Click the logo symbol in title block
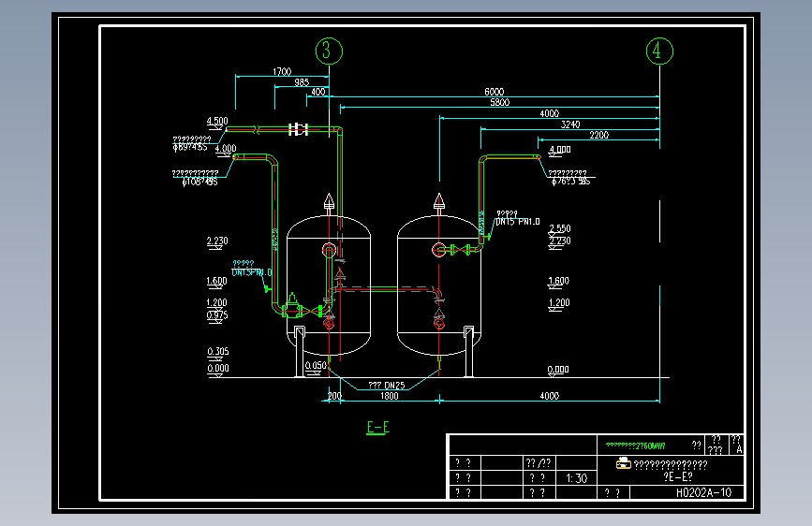Image resolution: width=812 pixels, height=526 pixels. click(x=623, y=463)
